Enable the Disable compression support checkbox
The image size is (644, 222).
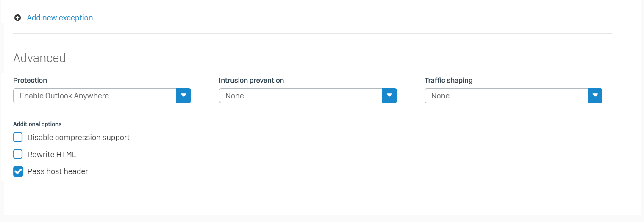tap(18, 137)
